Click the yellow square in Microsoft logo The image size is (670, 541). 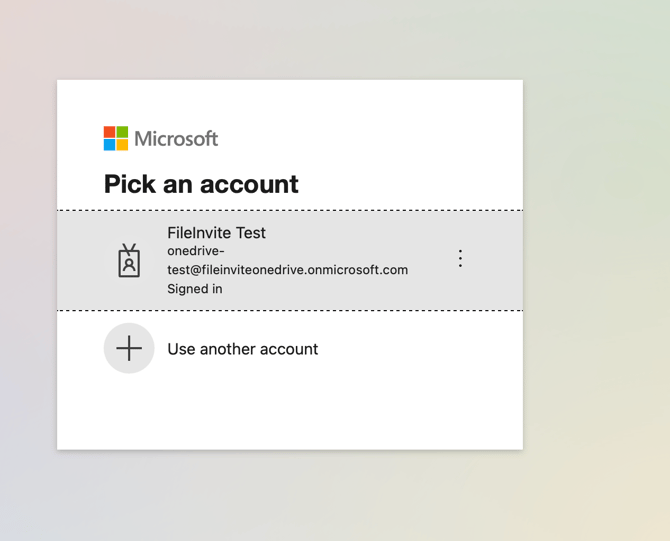point(122,145)
